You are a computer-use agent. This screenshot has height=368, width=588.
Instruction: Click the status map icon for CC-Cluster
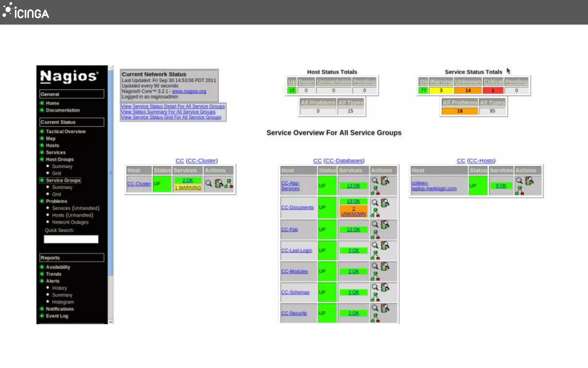coord(229,183)
